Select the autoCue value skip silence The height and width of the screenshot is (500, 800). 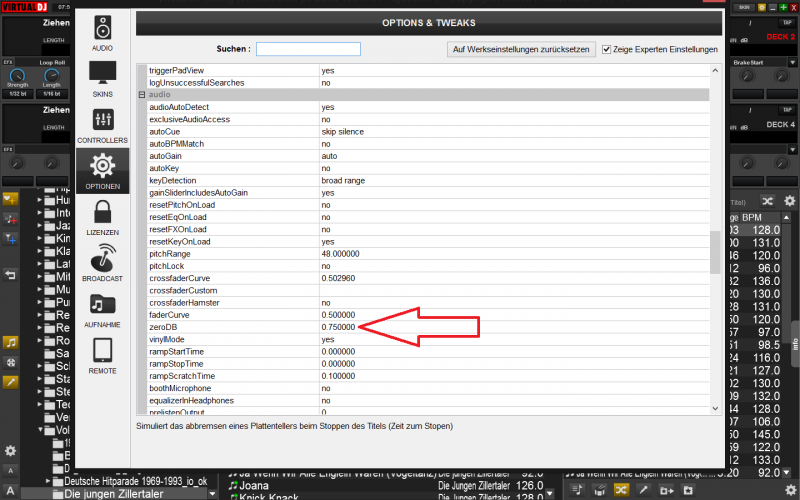343,132
